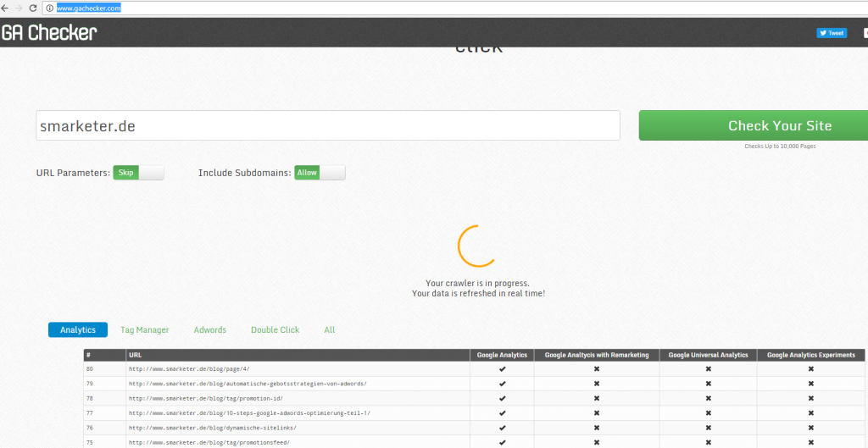Click the blog/tag/promotion-id/ URL
This screenshot has height=448, width=868.
[x=206, y=398]
